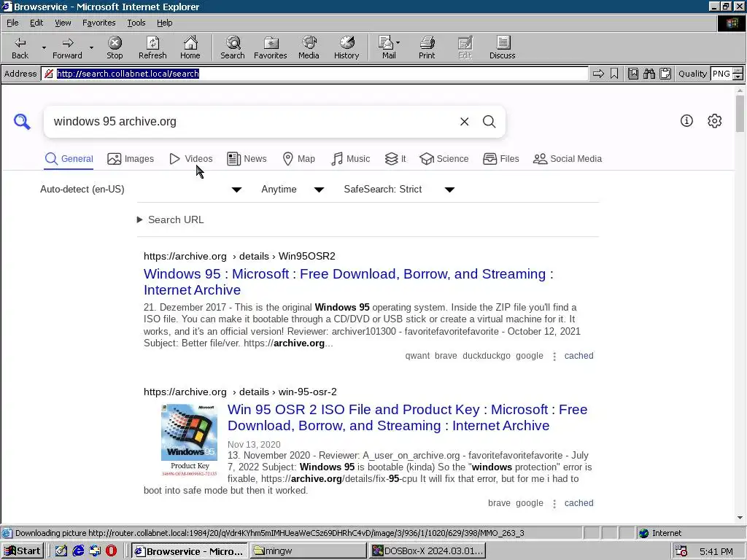
Task: Open the Win 95 OSR 2 ISO result
Action: (x=407, y=418)
